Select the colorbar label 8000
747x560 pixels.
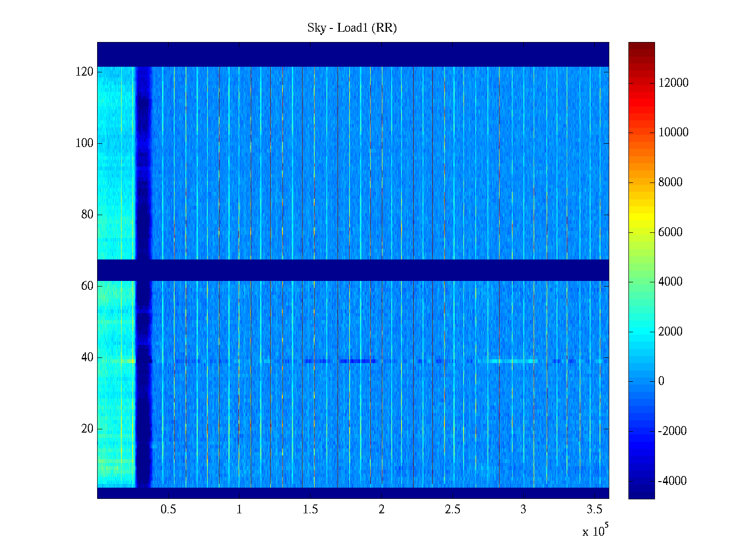[x=670, y=182]
